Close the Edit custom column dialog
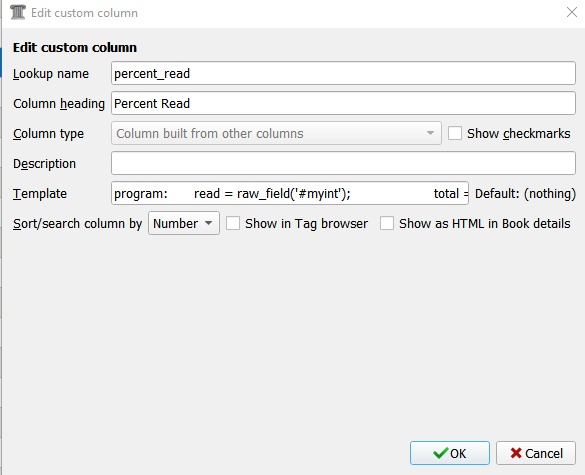 pyautogui.click(x=572, y=12)
